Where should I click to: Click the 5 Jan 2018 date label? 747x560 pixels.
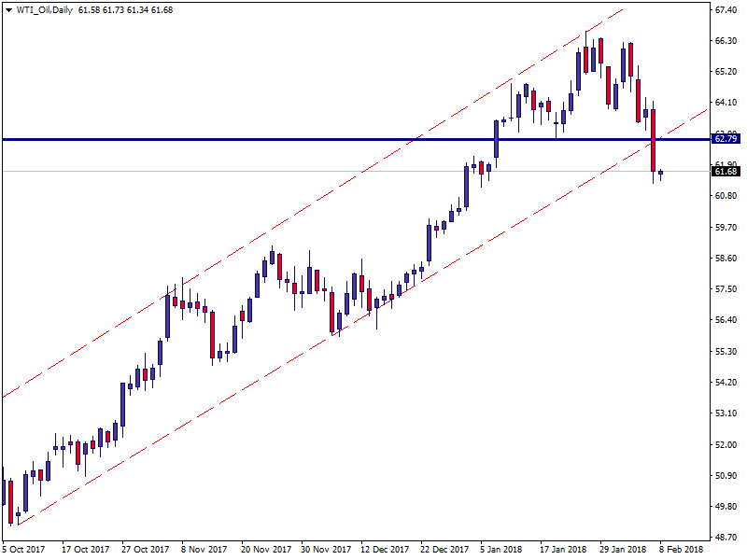click(x=501, y=550)
